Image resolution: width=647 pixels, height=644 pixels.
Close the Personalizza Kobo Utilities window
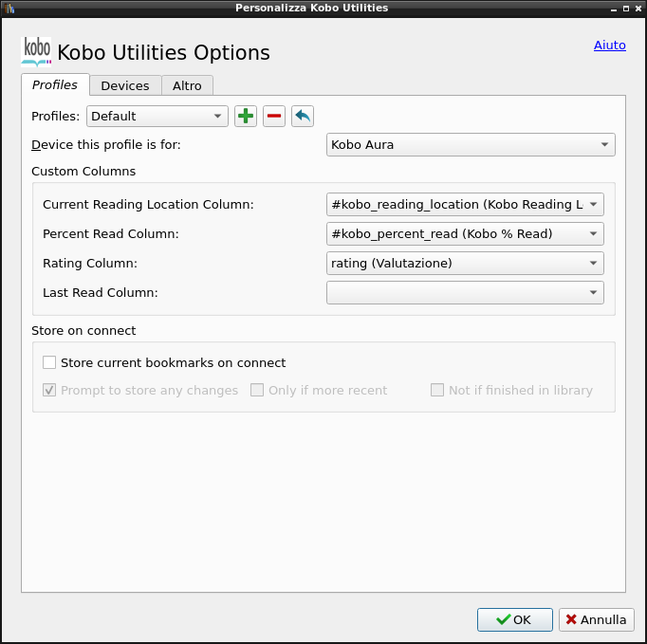tap(638, 9)
